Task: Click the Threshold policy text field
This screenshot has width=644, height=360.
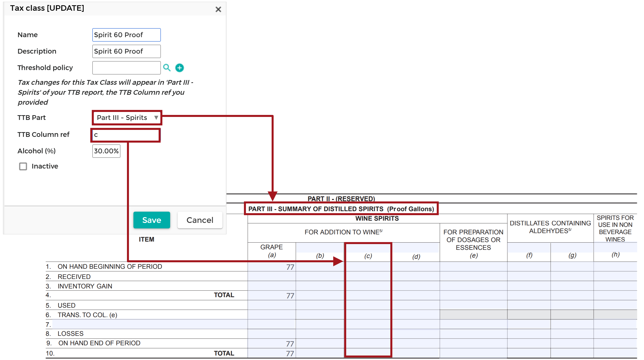Action: (126, 68)
